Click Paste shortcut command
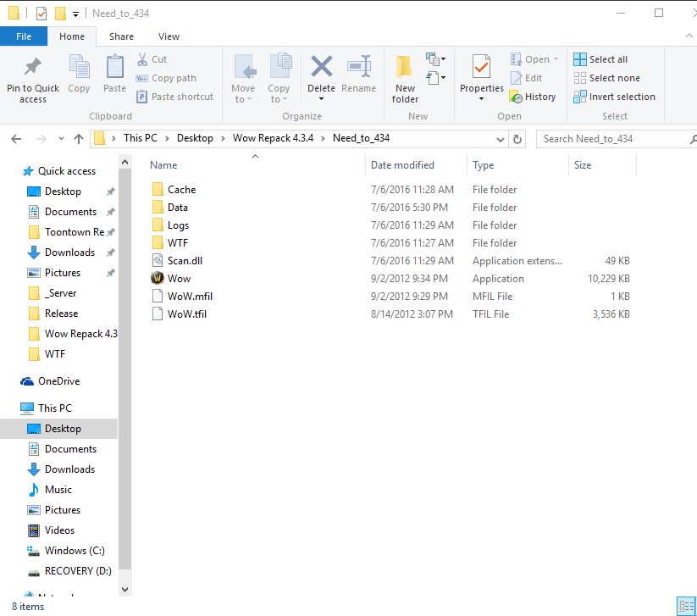Viewport: 697px width, 616px height. (174, 97)
